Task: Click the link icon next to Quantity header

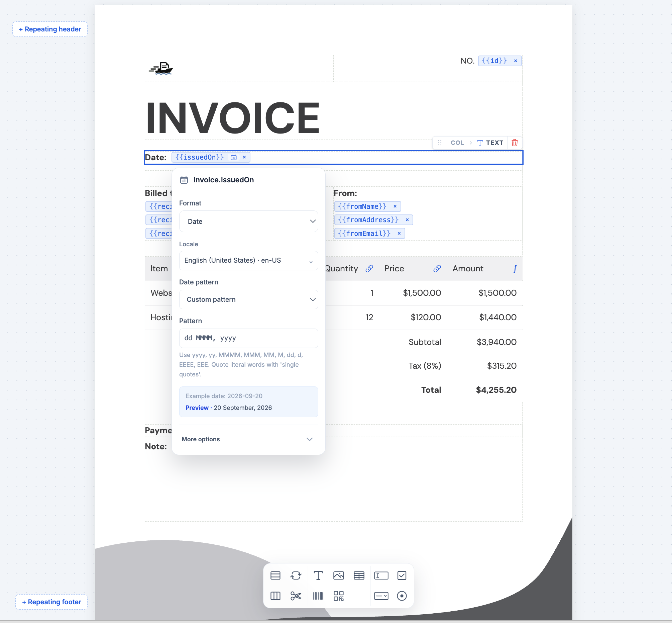Action: (x=369, y=269)
